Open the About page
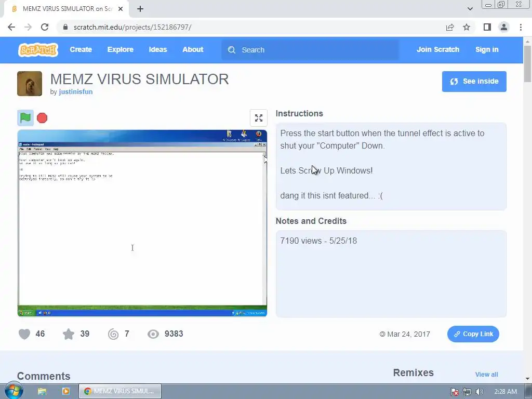 [x=193, y=49]
